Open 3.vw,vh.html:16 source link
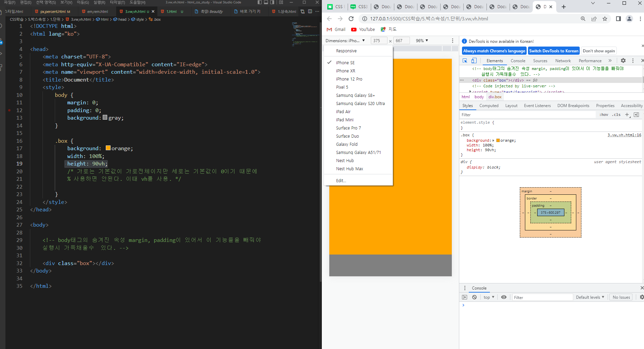 pyautogui.click(x=624, y=135)
